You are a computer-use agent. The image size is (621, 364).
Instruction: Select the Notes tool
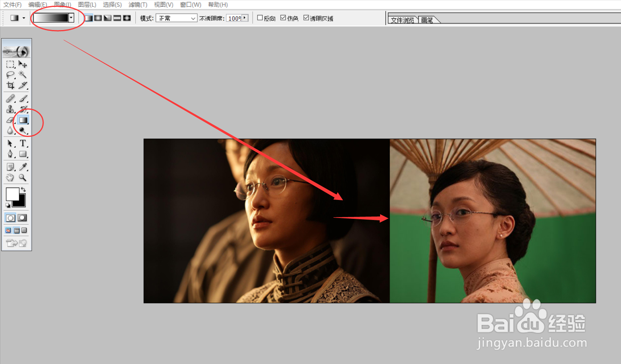(x=10, y=167)
